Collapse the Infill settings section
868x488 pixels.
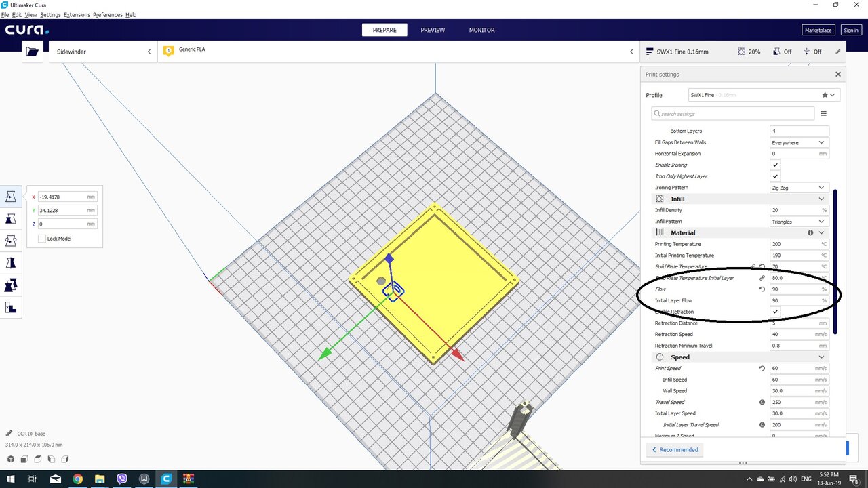(x=821, y=199)
